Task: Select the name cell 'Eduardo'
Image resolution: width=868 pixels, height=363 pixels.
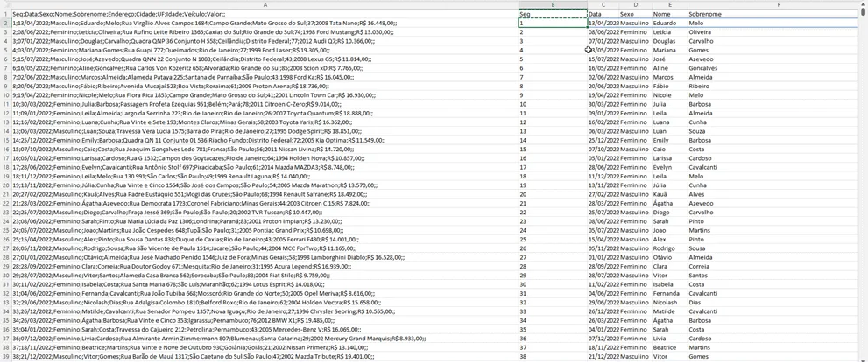Action: [669, 24]
